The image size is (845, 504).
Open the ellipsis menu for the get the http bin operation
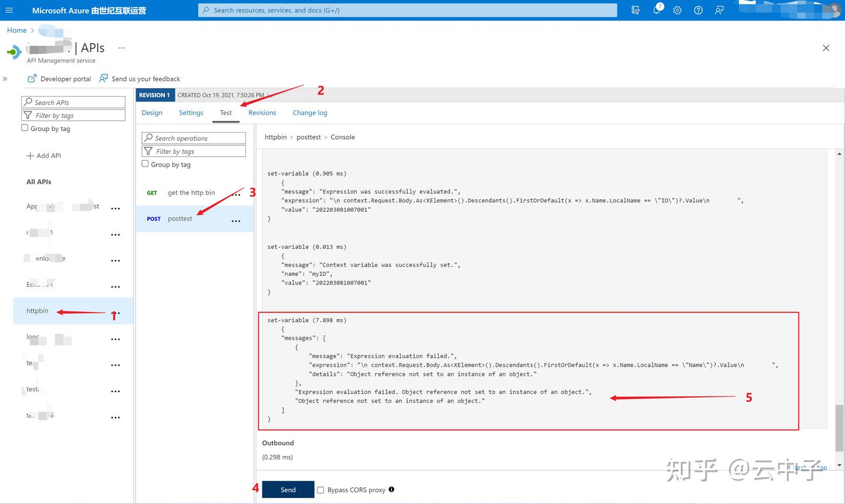click(236, 194)
